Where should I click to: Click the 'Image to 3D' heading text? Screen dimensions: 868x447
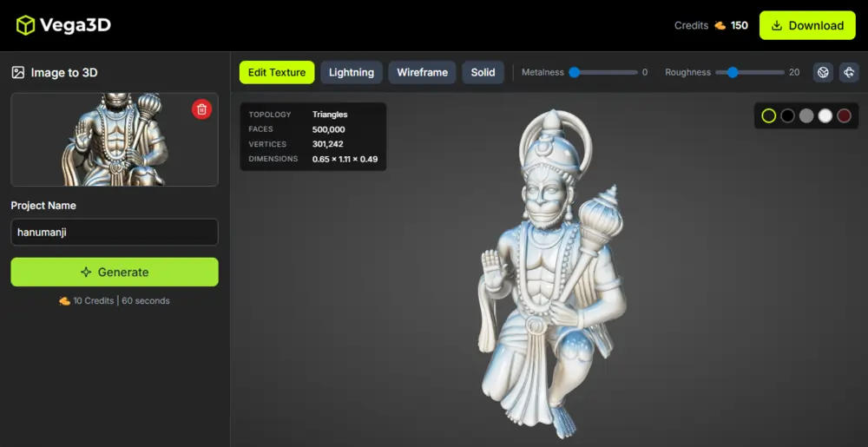point(64,72)
